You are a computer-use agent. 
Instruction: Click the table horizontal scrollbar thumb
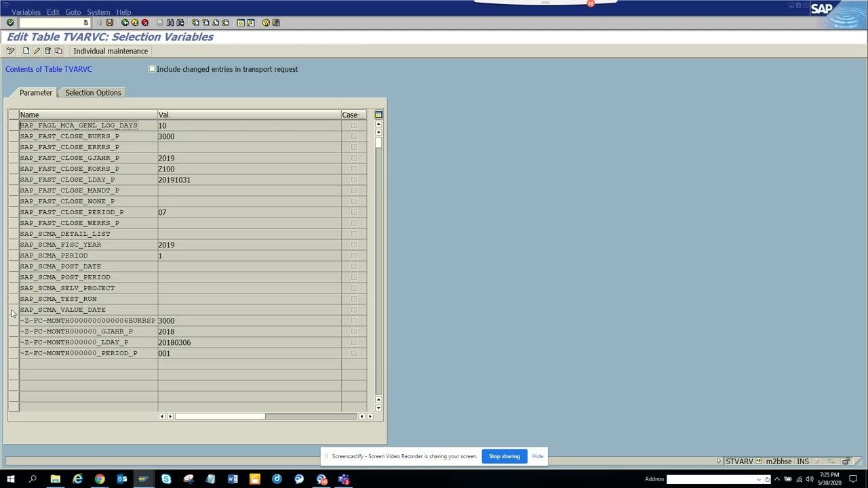220,416
